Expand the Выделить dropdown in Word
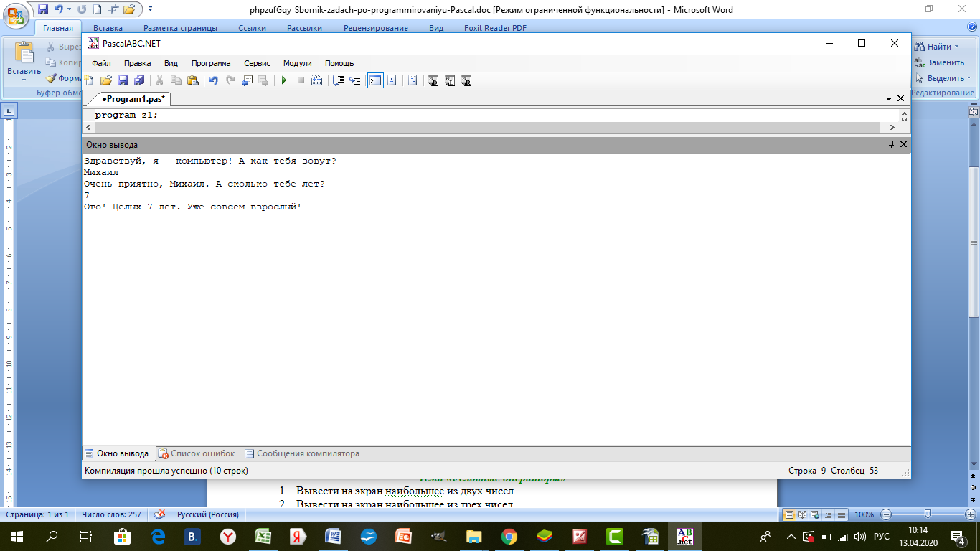Image resolution: width=980 pixels, height=551 pixels. [x=969, y=78]
